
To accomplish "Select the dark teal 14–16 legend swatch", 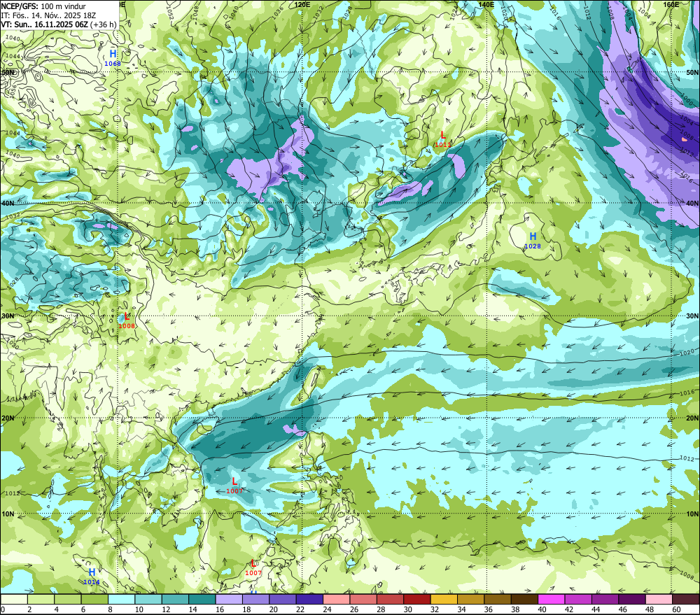I will 202,599.
